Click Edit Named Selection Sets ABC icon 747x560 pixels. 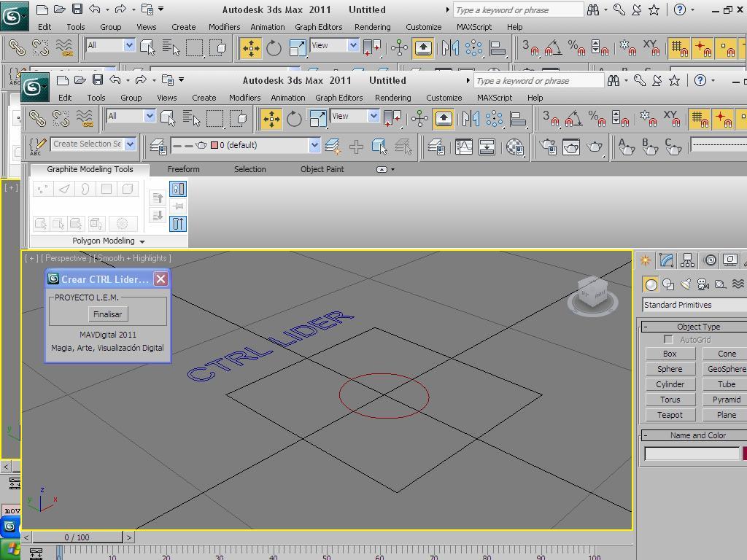point(37,146)
